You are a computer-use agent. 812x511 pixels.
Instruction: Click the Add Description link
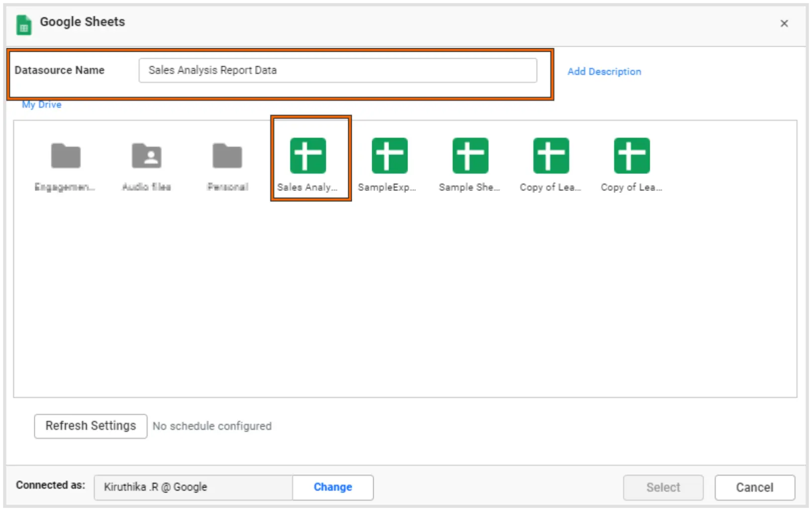click(x=604, y=72)
